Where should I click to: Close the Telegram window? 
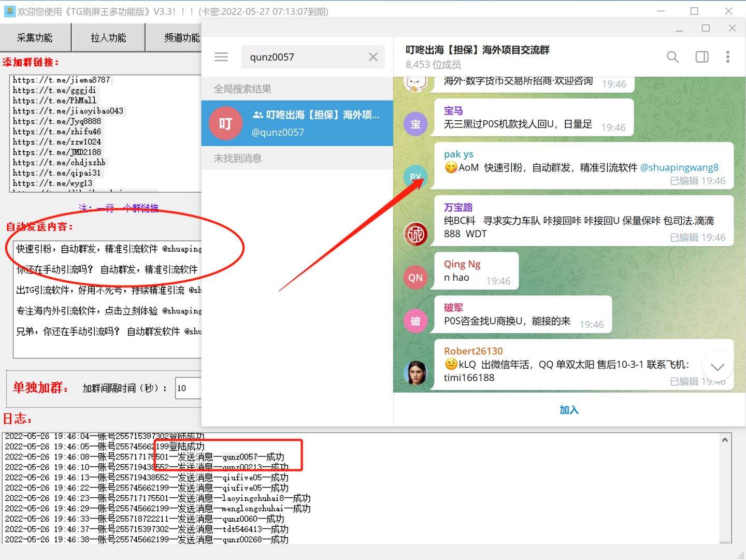tap(732, 28)
